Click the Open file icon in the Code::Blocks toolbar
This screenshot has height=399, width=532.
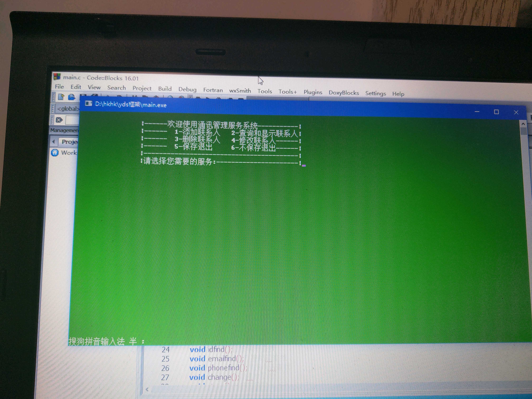(x=71, y=97)
